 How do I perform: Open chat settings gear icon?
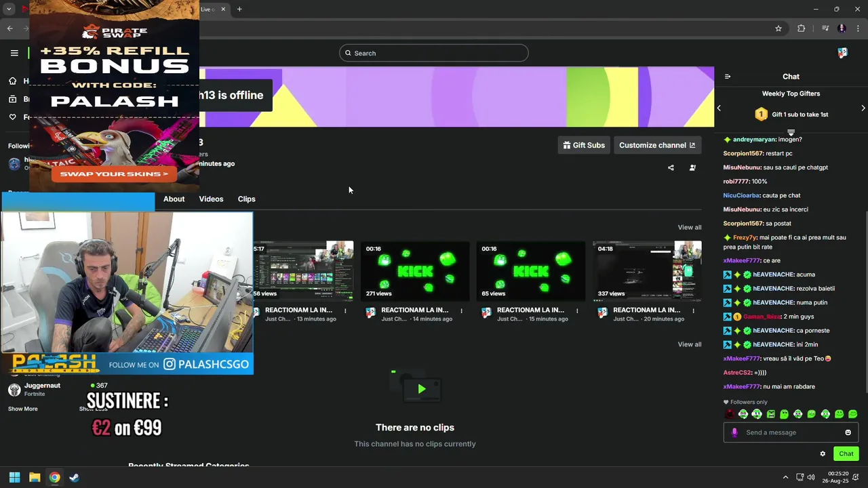823,454
